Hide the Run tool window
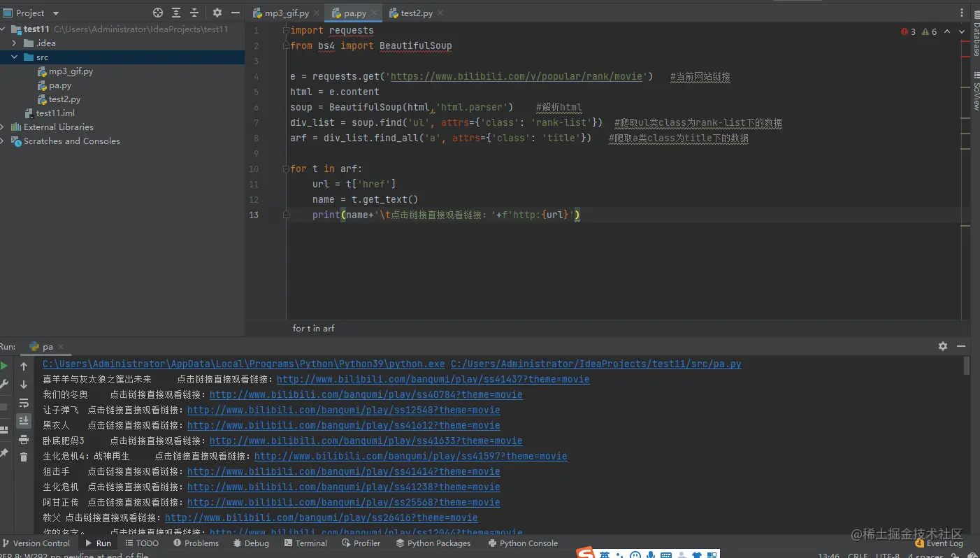Screen dimensions: 980x558 click(x=961, y=346)
